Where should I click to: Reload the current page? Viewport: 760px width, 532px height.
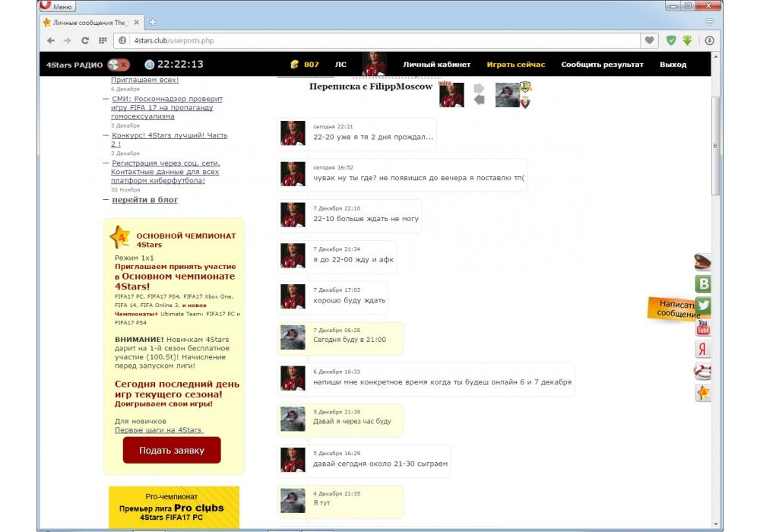click(85, 41)
